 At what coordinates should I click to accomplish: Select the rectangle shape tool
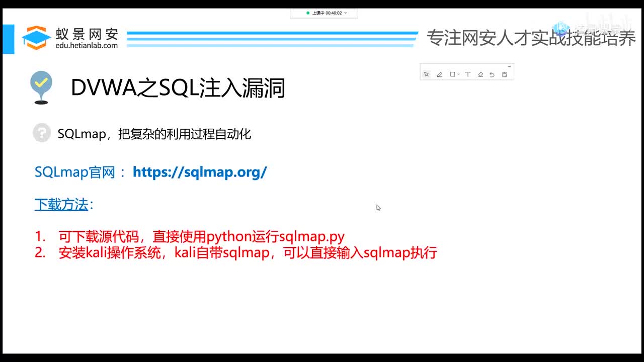(x=452, y=74)
